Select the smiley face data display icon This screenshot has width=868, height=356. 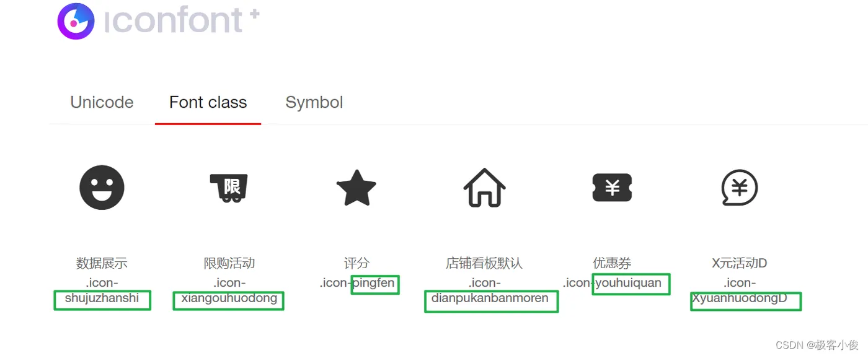click(x=102, y=187)
